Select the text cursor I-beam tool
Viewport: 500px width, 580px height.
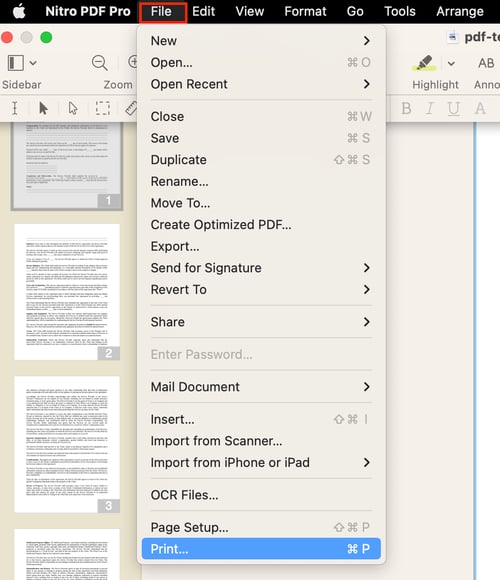[x=14, y=108]
